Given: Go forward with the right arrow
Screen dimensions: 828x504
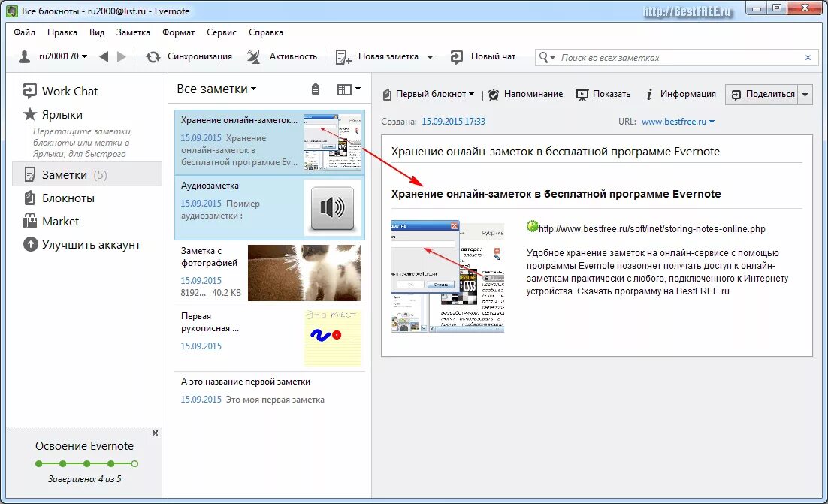Looking at the screenshot, I should tap(122, 56).
